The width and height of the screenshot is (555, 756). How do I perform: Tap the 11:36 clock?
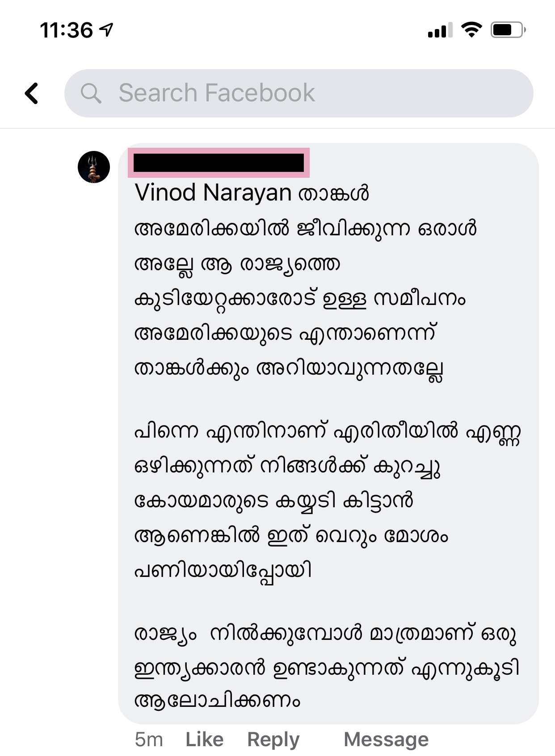click(x=66, y=30)
